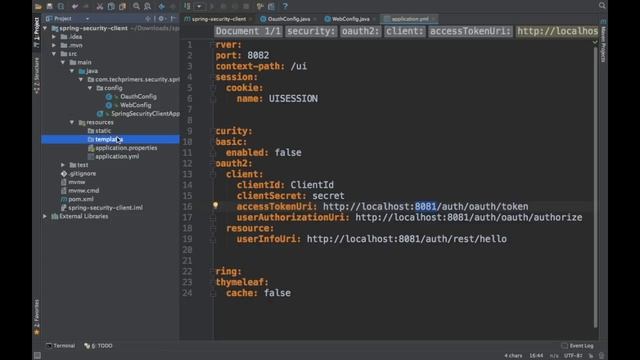The image size is (640, 360).
Task: Click the Save All toolbar icon
Action: (x=50, y=6)
